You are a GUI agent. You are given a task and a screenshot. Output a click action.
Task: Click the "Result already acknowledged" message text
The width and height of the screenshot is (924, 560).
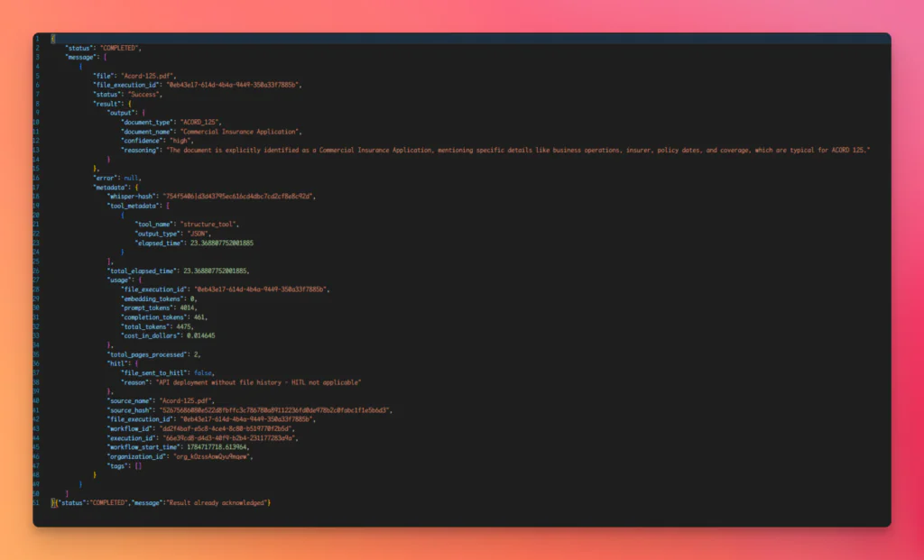coord(217,503)
